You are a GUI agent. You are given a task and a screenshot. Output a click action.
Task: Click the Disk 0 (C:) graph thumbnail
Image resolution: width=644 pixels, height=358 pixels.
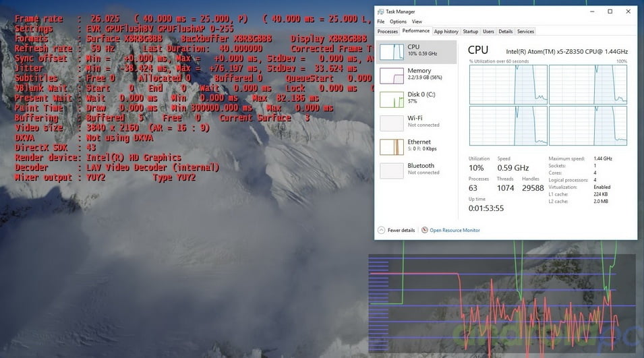pyautogui.click(x=391, y=99)
